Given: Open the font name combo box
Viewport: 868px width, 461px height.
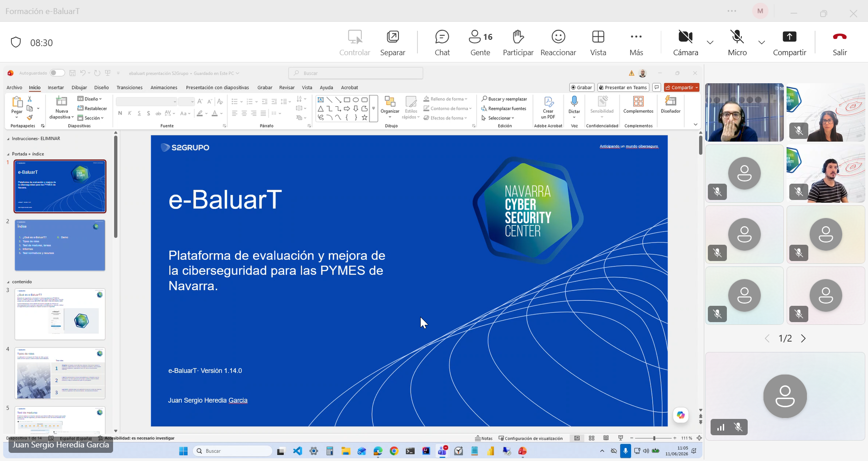Looking at the screenshot, I should pos(146,101).
